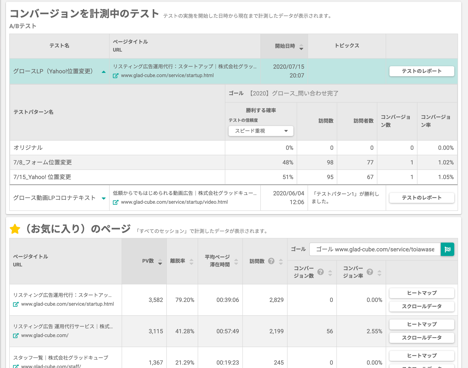Collapse the グロースLP (Yahoo!位置変更) test row

click(104, 72)
